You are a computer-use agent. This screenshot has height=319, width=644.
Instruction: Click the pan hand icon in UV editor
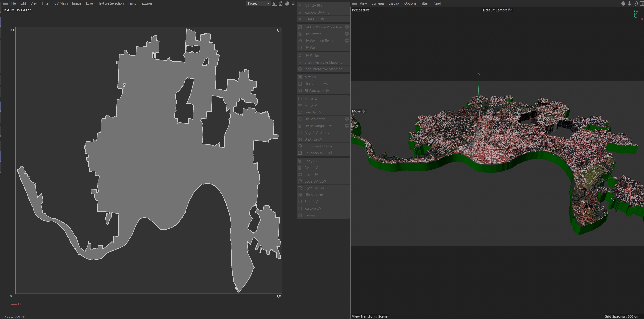tap(287, 3)
